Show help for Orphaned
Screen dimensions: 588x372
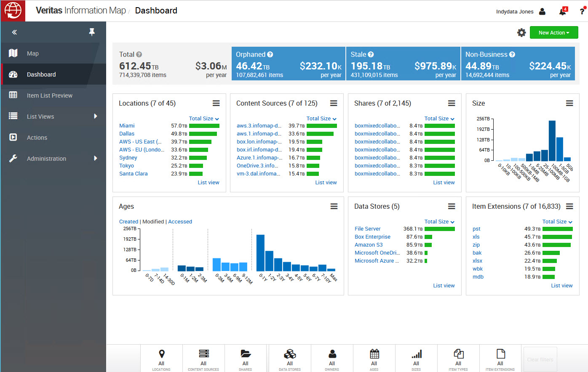point(270,54)
